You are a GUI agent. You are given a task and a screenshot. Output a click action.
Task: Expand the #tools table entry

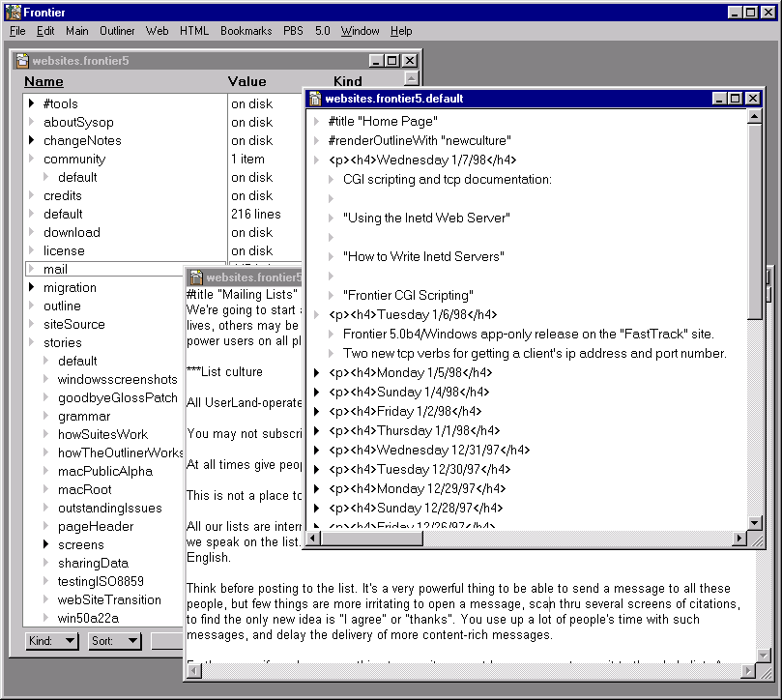pyautogui.click(x=32, y=103)
